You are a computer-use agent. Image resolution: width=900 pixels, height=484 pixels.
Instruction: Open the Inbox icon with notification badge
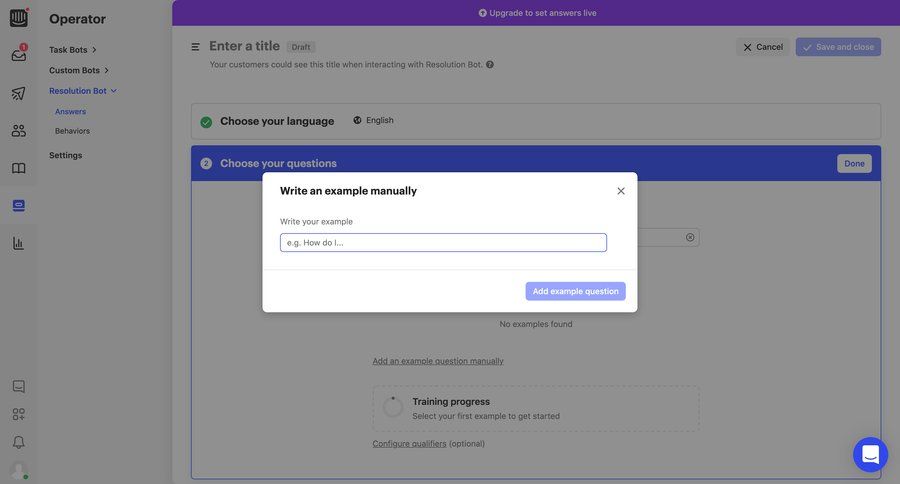tap(18, 54)
